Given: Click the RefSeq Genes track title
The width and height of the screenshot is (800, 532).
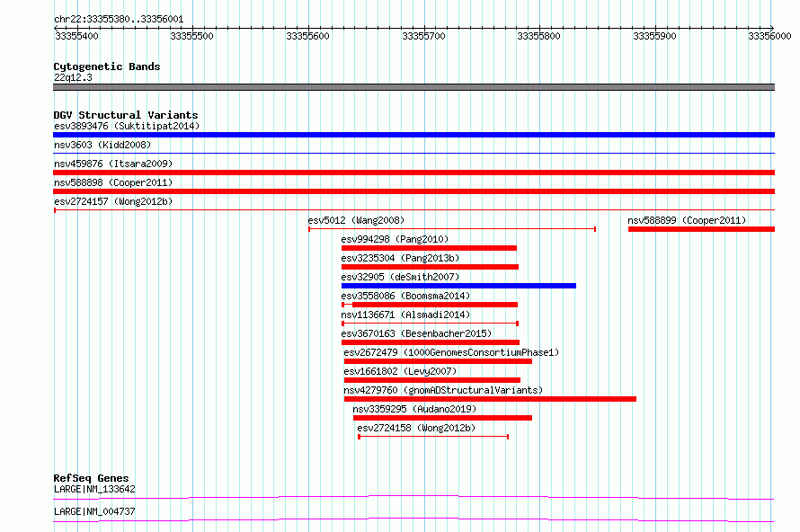Looking at the screenshot, I should click(91, 478).
